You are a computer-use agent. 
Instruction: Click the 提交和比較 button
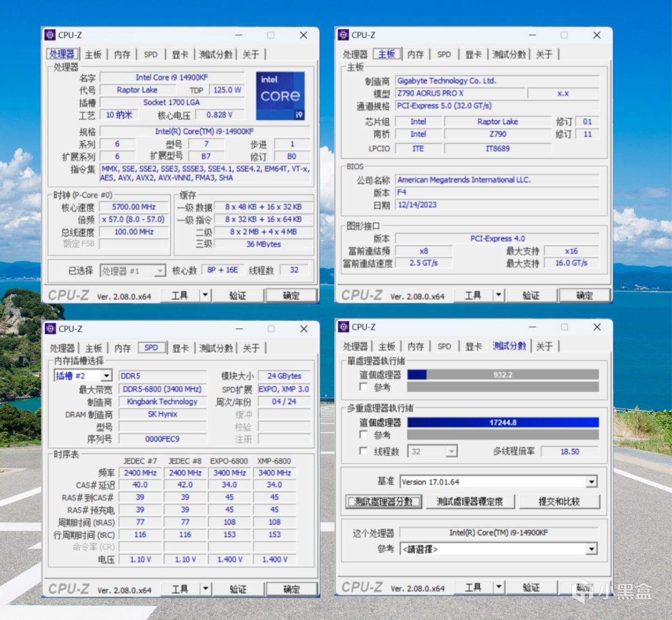(559, 501)
